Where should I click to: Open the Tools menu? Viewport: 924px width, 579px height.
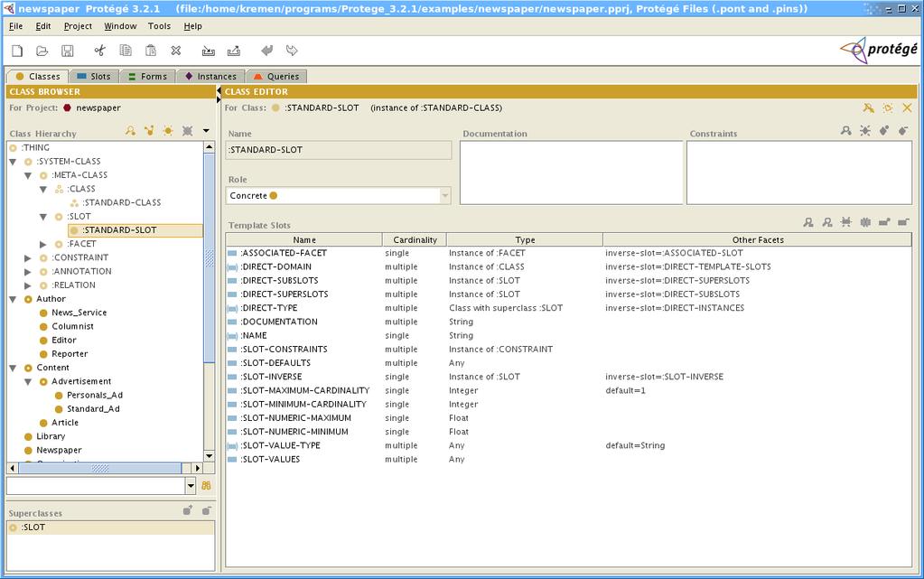tap(159, 26)
